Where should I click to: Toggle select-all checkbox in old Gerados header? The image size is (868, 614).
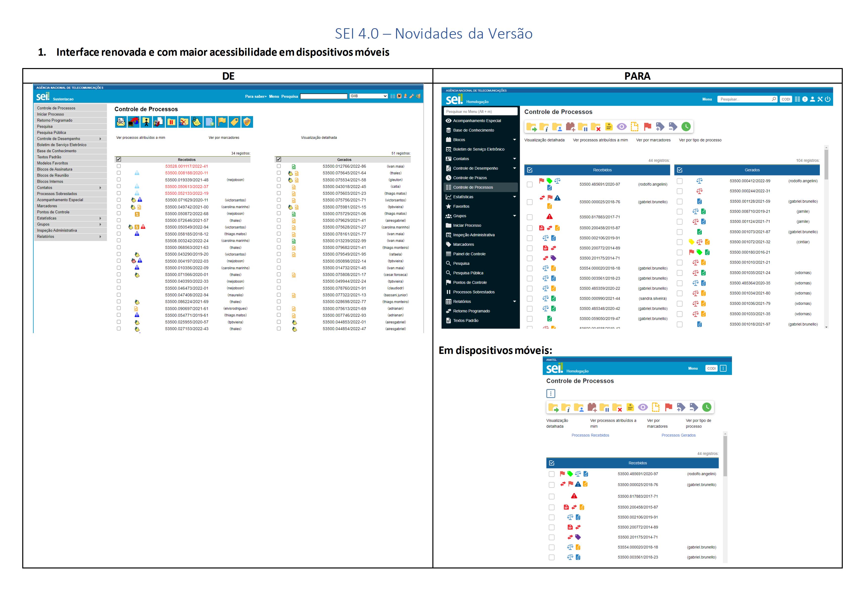[279, 159]
